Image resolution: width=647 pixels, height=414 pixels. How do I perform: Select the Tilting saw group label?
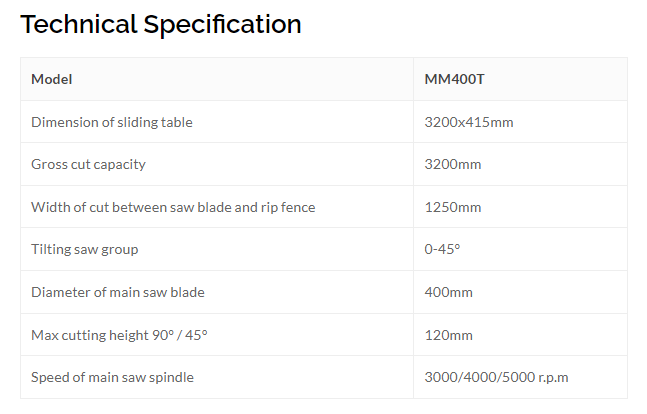[x=85, y=249]
